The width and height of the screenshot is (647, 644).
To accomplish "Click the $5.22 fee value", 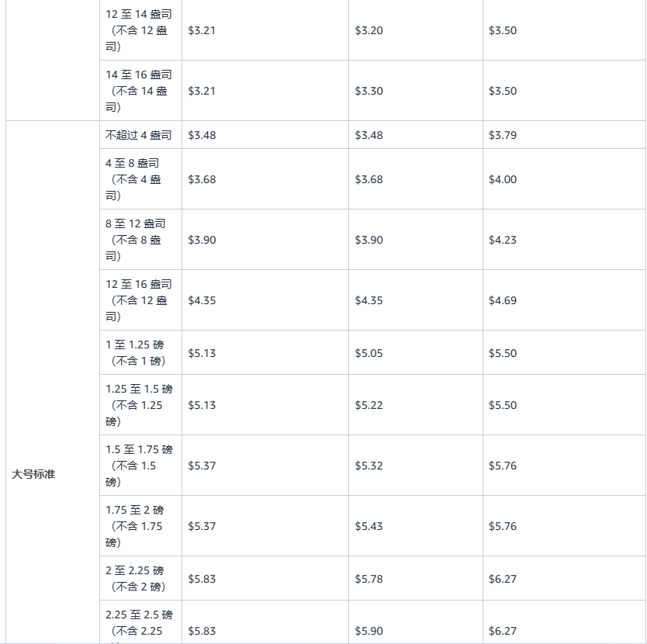I will pyautogui.click(x=369, y=405).
